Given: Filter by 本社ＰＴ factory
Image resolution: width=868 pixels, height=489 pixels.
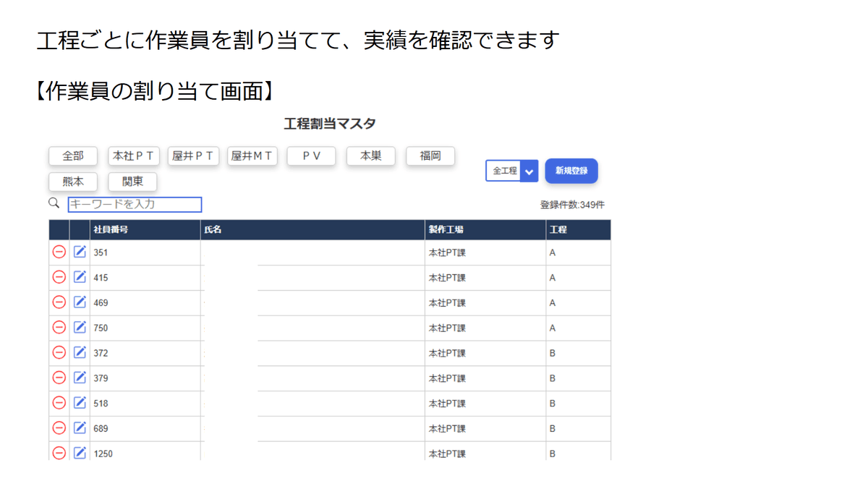Looking at the screenshot, I should [x=133, y=156].
